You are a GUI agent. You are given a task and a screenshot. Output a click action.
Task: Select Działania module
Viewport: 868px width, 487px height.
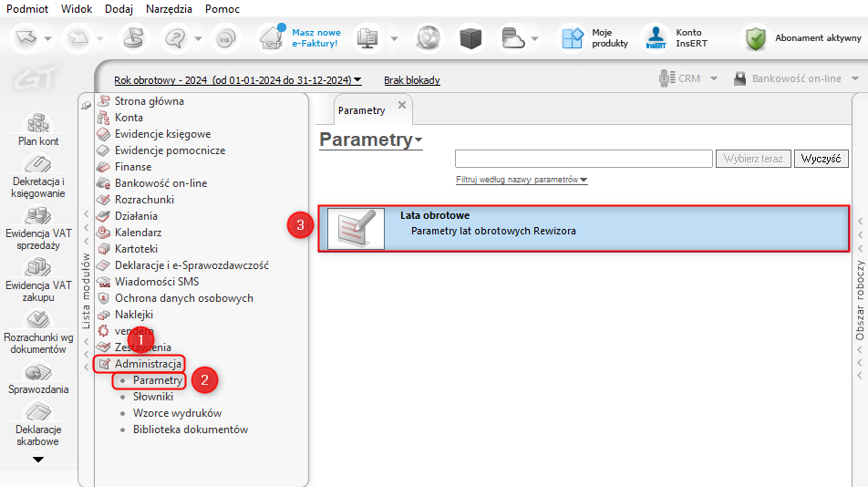pyautogui.click(x=136, y=216)
